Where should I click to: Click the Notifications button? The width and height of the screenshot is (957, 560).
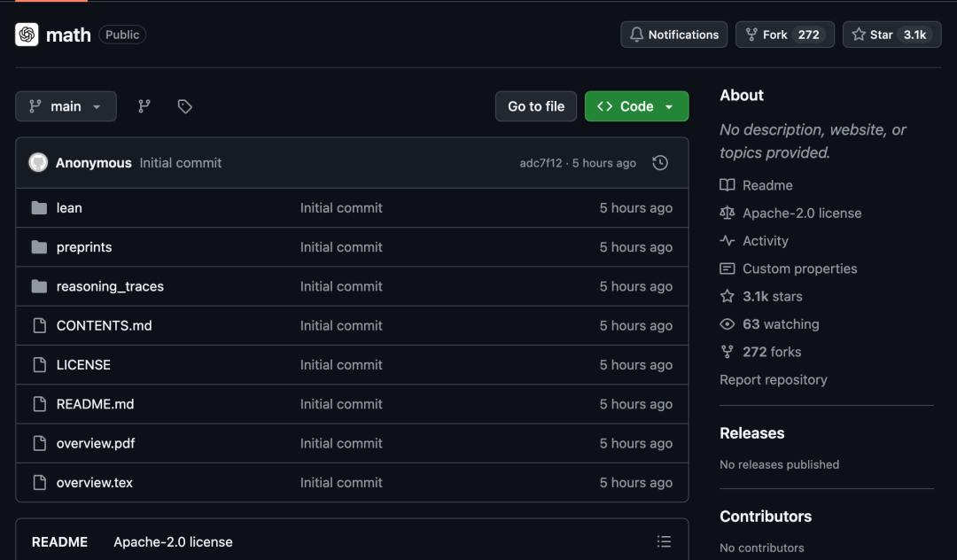point(673,35)
